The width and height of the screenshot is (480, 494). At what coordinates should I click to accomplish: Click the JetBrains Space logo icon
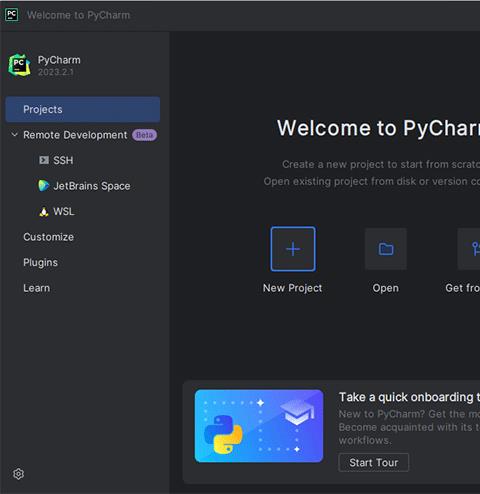[x=44, y=186]
